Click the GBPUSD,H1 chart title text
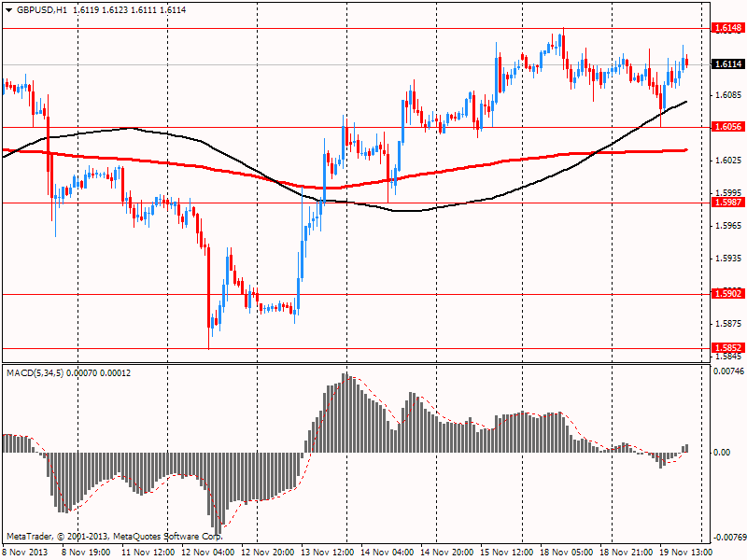The image size is (747, 560). [42, 10]
